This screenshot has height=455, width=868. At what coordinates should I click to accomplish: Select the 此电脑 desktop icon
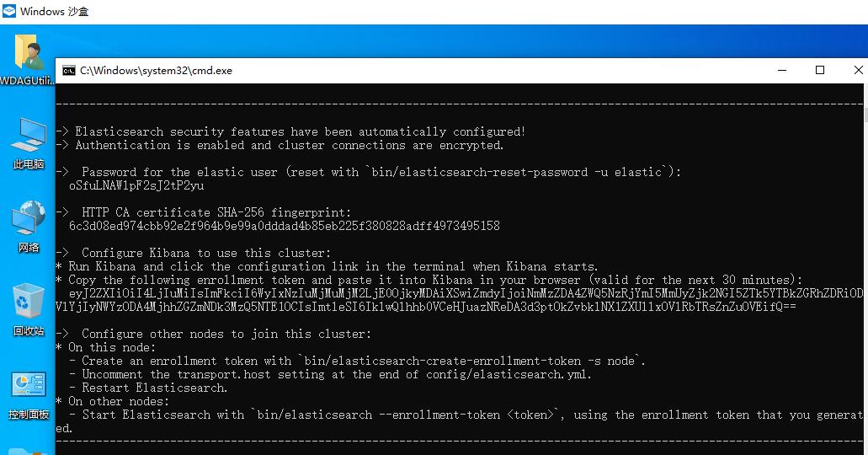pyautogui.click(x=28, y=135)
